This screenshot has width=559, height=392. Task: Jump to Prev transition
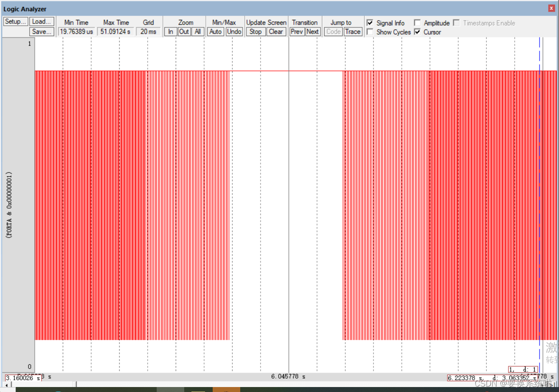[297, 32]
